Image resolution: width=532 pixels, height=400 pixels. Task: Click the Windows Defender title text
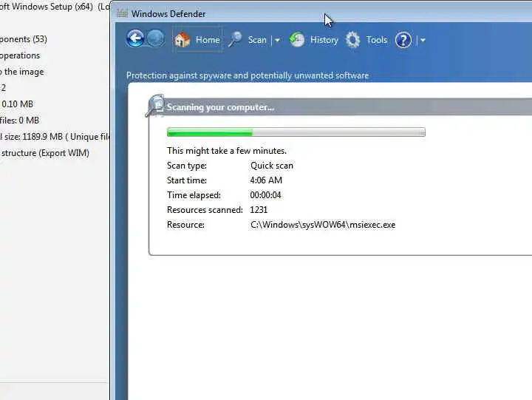(x=168, y=14)
